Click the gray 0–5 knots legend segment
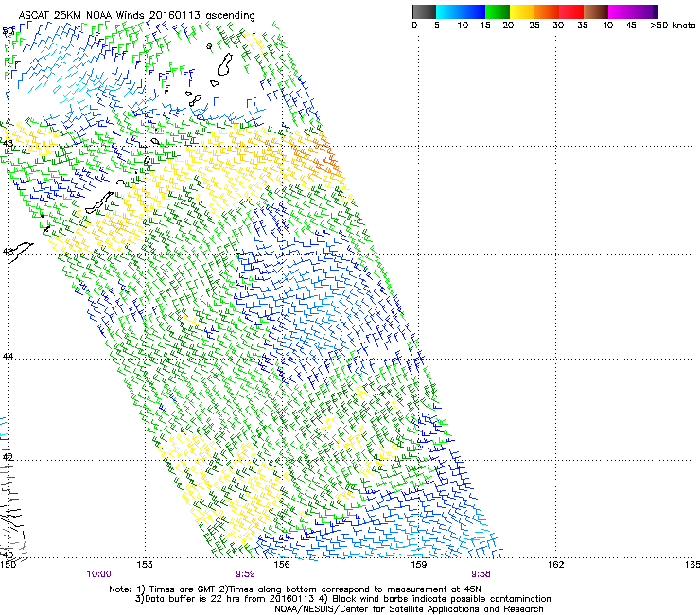 pyautogui.click(x=424, y=11)
